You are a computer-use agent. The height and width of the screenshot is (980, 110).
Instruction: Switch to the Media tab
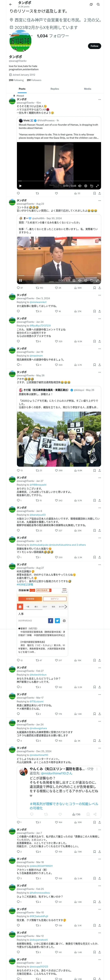[x=88, y=89]
